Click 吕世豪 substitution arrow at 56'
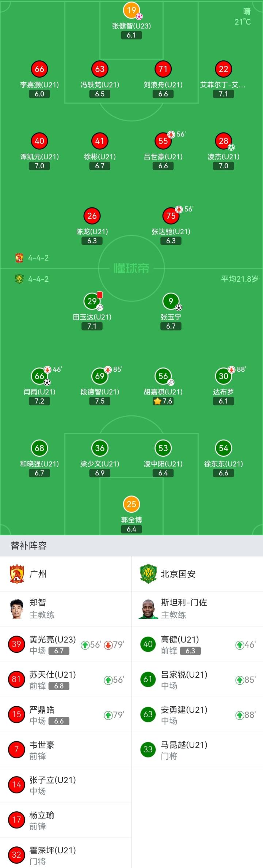 tap(171, 134)
